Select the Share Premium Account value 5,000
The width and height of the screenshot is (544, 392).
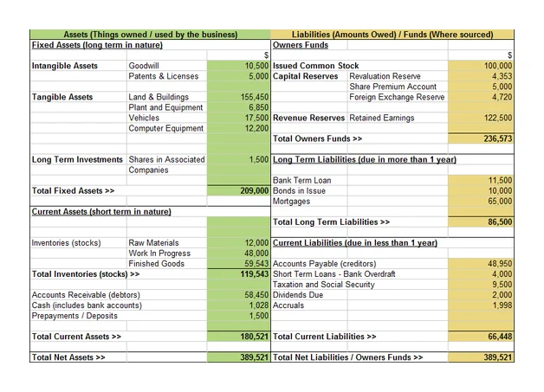point(502,87)
